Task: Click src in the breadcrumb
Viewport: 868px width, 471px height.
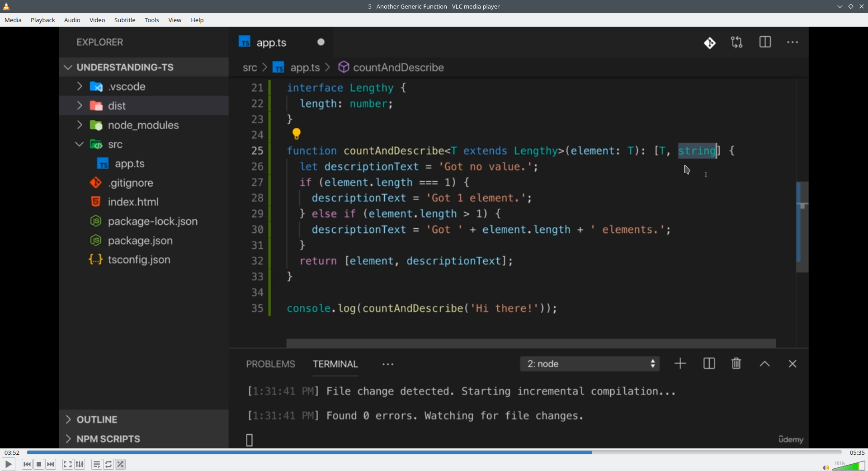Action: (x=250, y=68)
